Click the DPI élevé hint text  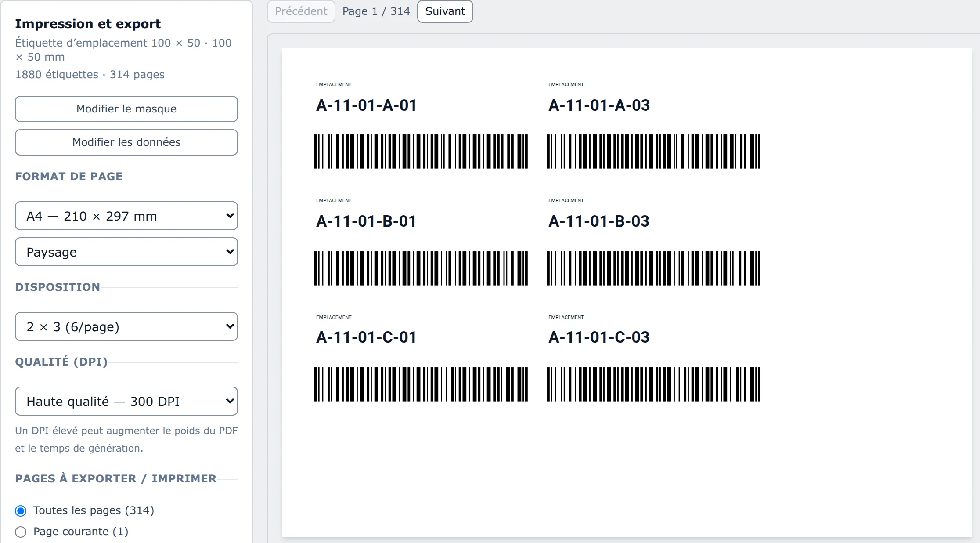point(126,439)
